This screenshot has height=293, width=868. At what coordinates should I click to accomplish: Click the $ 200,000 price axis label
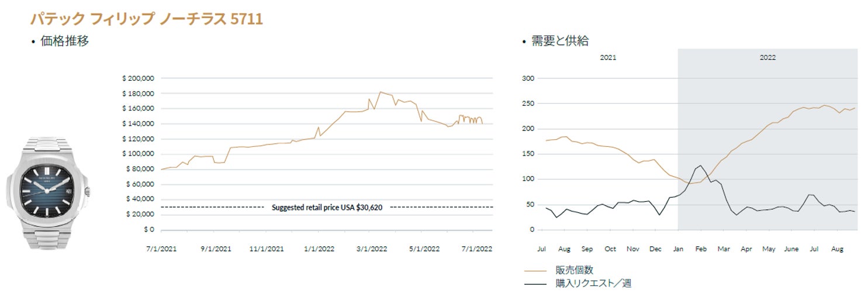pyautogui.click(x=137, y=78)
